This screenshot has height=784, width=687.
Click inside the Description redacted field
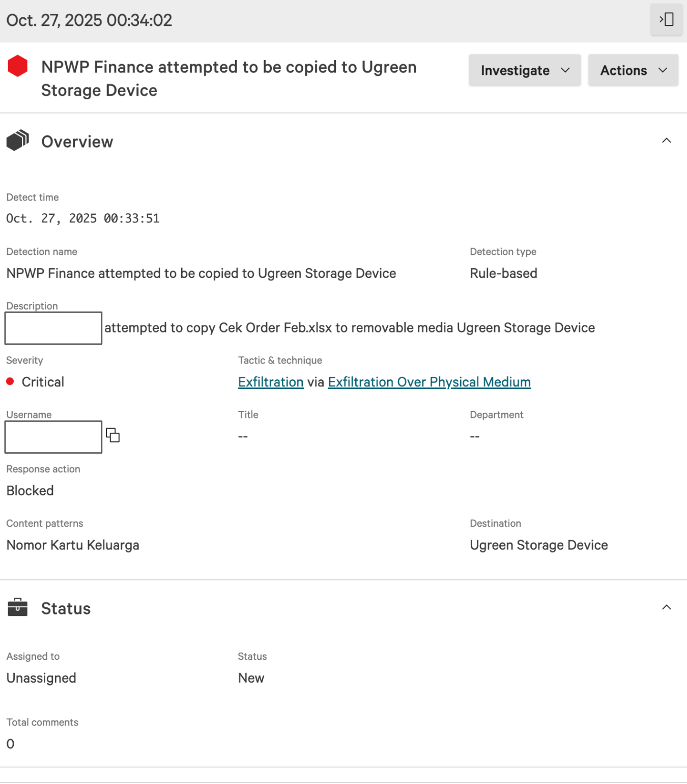(x=53, y=328)
